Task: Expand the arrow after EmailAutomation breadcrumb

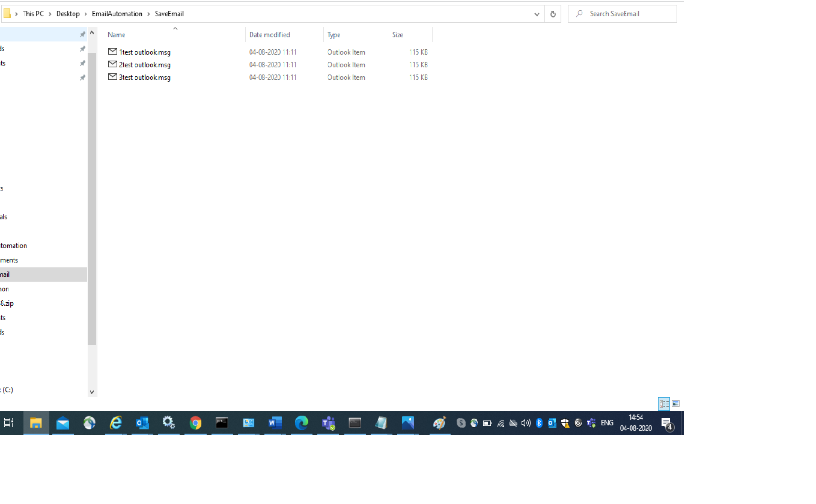Action: coord(149,14)
